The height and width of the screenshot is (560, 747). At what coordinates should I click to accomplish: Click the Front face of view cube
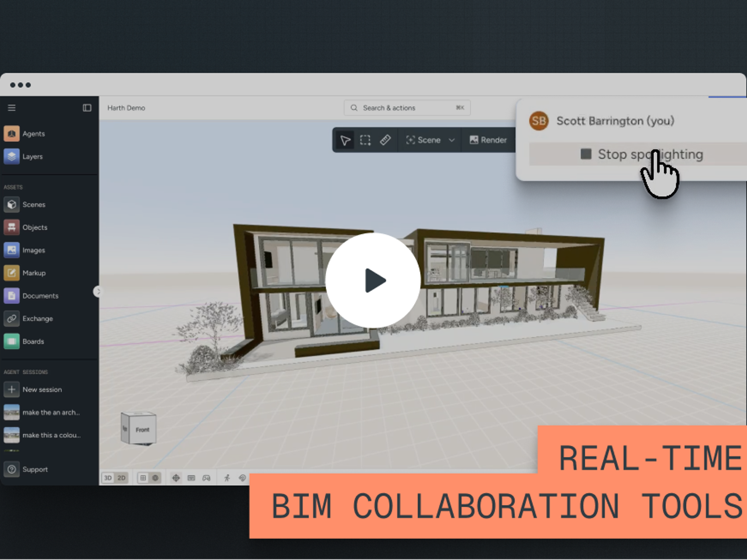coord(143,430)
